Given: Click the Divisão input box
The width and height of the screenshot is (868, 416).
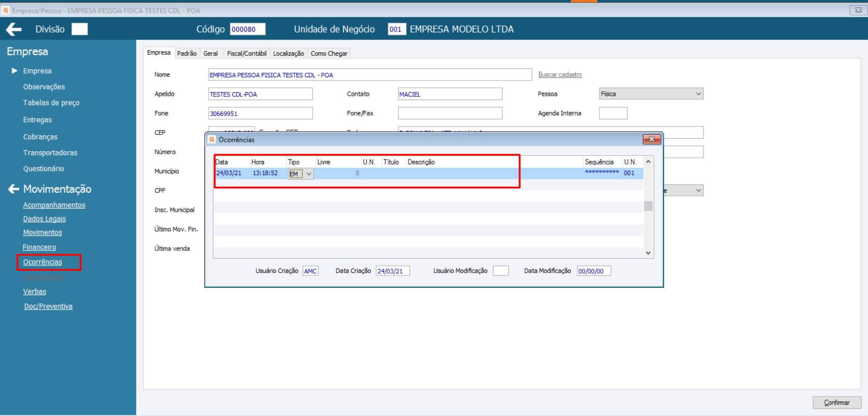Looking at the screenshot, I should (x=80, y=30).
